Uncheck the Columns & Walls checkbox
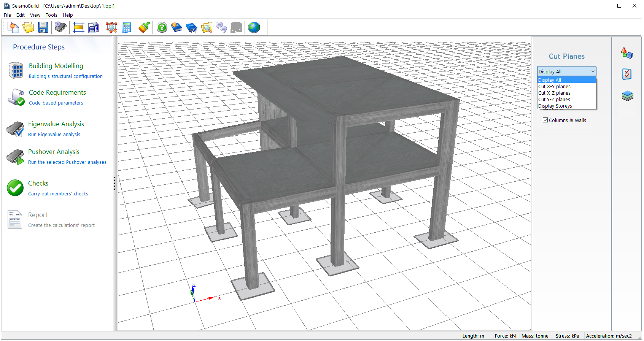 545,120
